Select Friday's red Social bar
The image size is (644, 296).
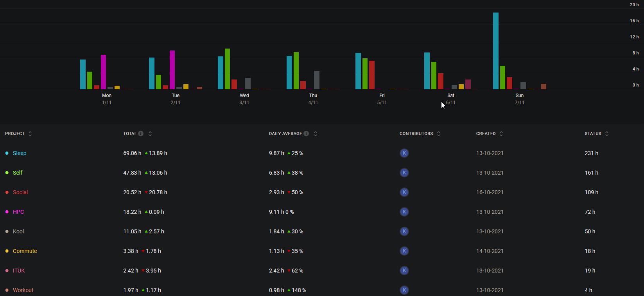[372, 75]
